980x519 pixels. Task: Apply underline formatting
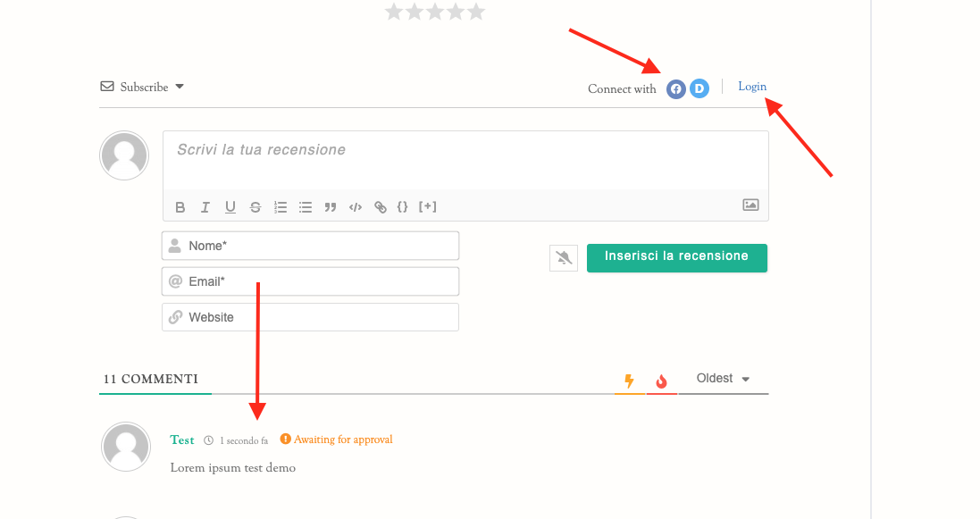click(230, 207)
